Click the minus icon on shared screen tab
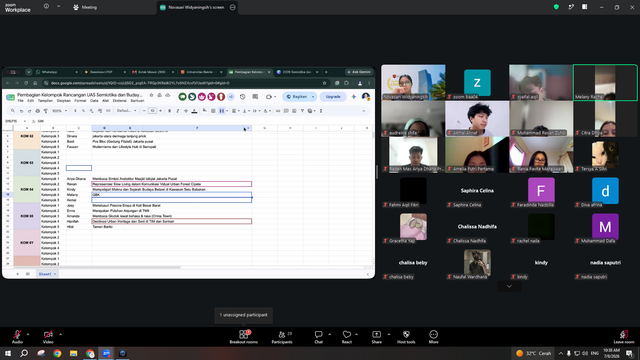This screenshot has width=640, height=360. (x=233, y=7)
